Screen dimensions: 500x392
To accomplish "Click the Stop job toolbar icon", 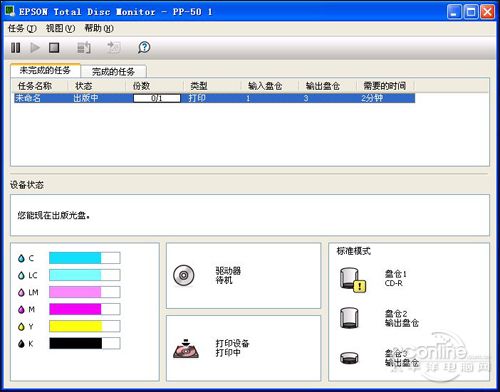I will pyautogui.click(x=54, y=48).
